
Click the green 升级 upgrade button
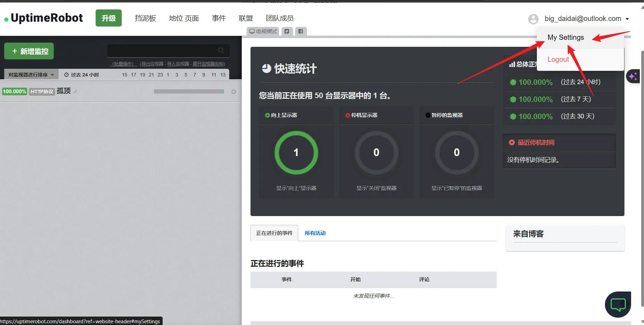(108, 18)
